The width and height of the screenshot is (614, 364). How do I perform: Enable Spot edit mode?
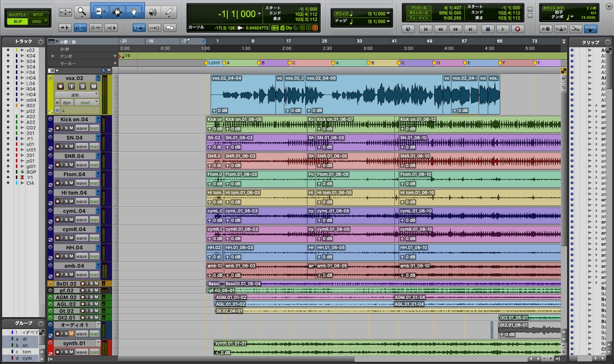tap(38, 15)
